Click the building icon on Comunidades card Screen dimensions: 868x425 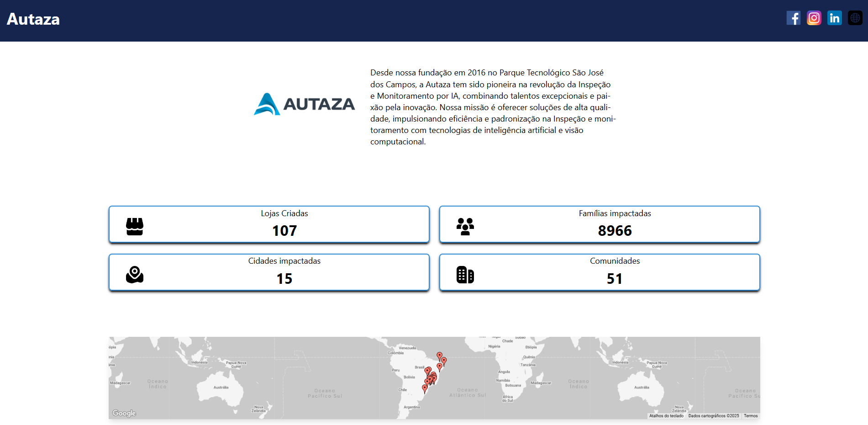point(465,274)
